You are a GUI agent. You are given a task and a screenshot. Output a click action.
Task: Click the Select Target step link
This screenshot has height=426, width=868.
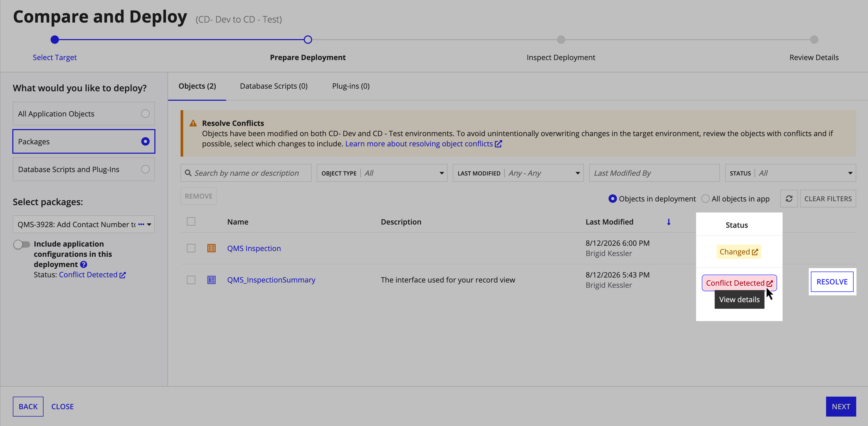55,57
